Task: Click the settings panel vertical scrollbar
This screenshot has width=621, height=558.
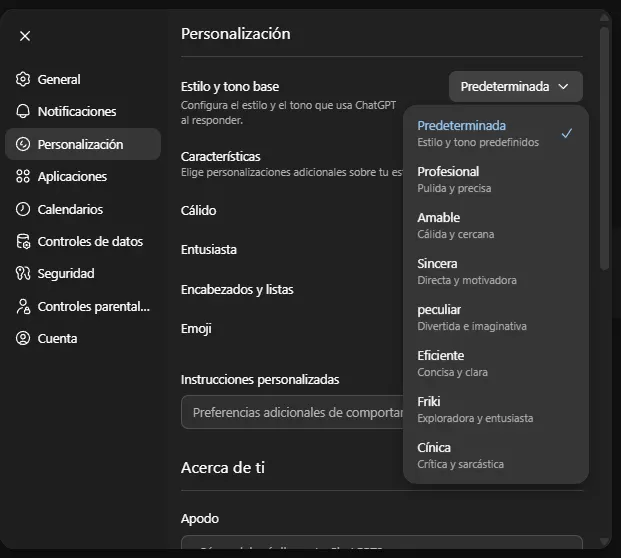Action: tap(604, 150)
